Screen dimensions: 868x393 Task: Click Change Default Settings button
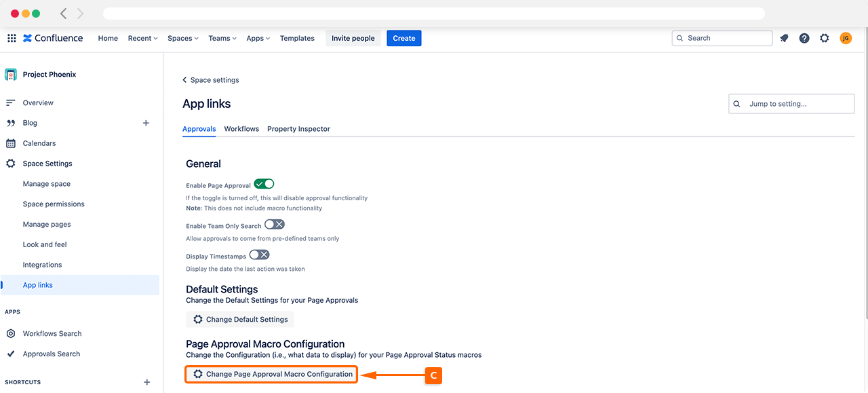[240, 320]
